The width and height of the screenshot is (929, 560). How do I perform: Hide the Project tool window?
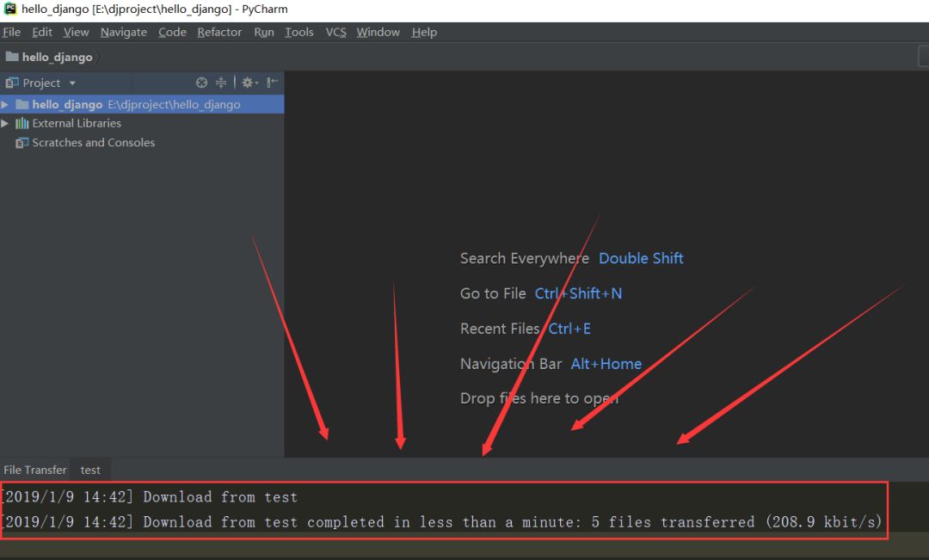[x=270, y=82]
